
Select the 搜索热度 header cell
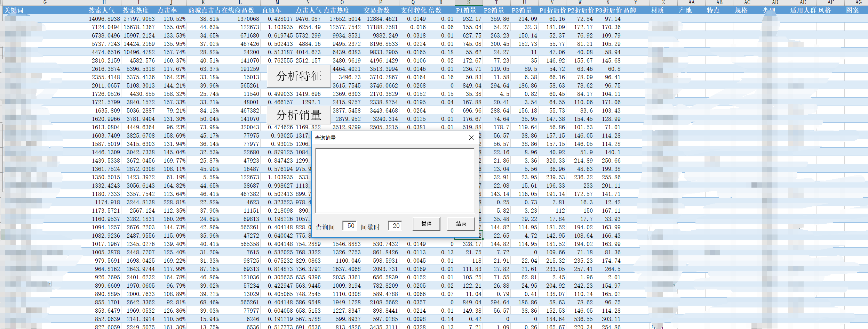coord(138,10)
